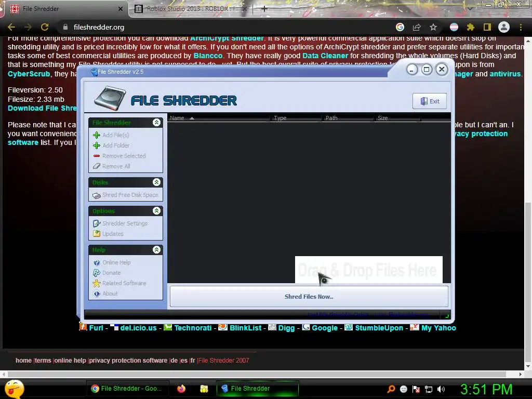Open the Blancco link

[x=208, y=56]
